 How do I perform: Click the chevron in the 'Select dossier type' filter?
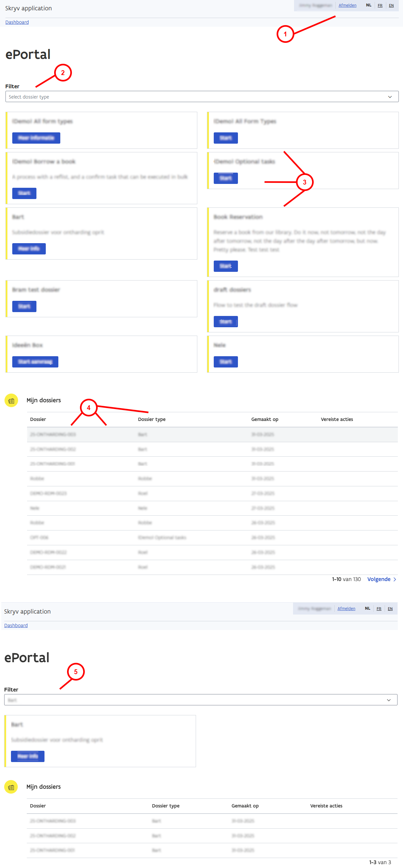(x=389, y=97)
